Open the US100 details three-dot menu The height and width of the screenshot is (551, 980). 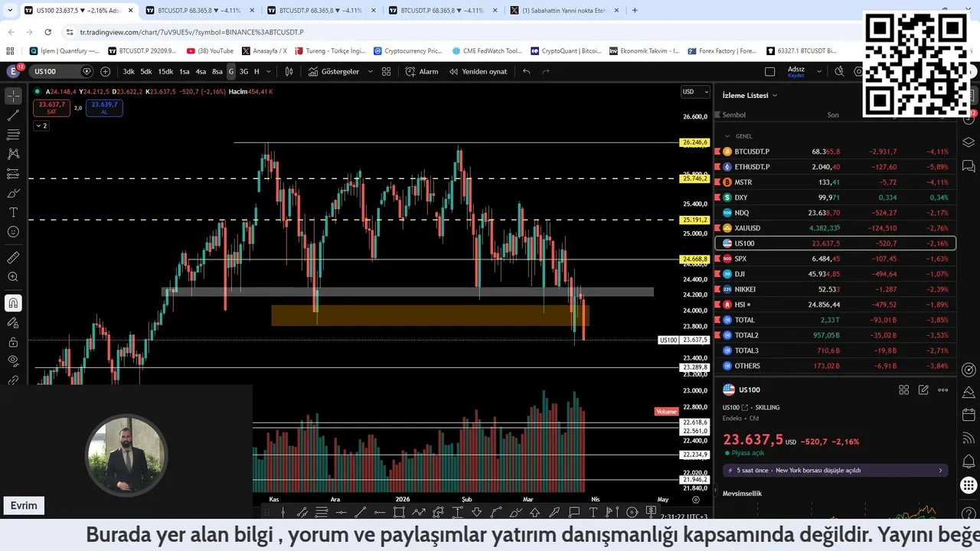coord(942,390)
